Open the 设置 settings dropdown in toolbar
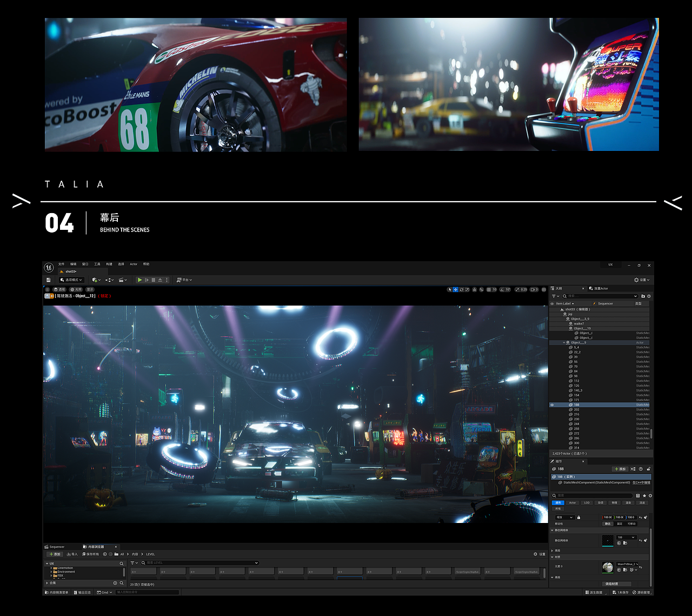 click(642, 280)
